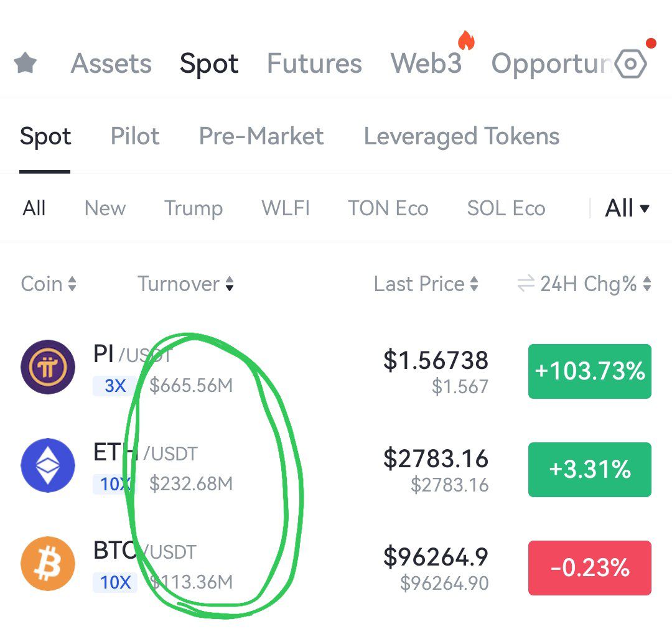Tap the Bitcoin coin logo
The width and height of the screenshot is (672, 629).
click(48, 564)
